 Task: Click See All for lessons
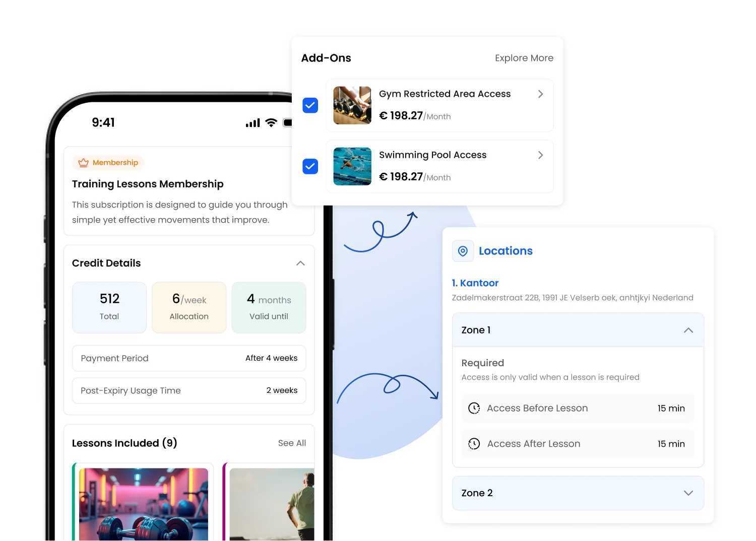[x=292, y=443]
